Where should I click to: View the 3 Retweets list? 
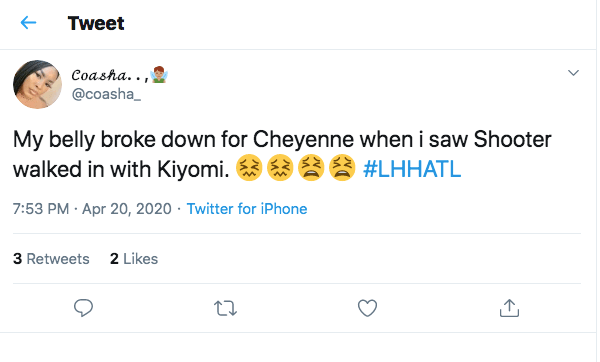51,259
